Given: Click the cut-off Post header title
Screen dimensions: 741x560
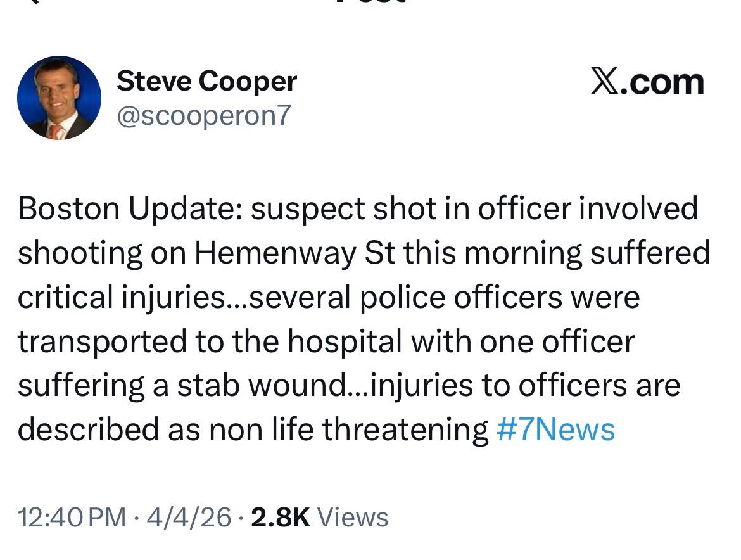Looking at the screenshot, I should 370,3.
